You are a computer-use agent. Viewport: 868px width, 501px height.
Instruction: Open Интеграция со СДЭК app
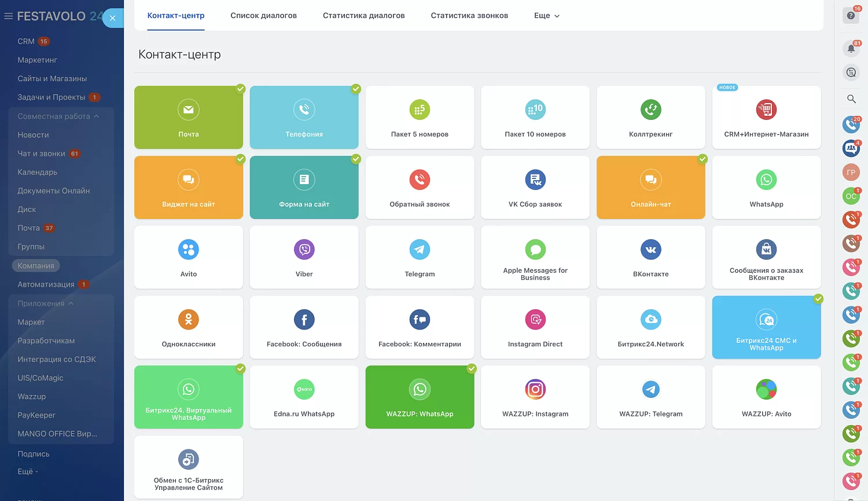coord(57,359)
